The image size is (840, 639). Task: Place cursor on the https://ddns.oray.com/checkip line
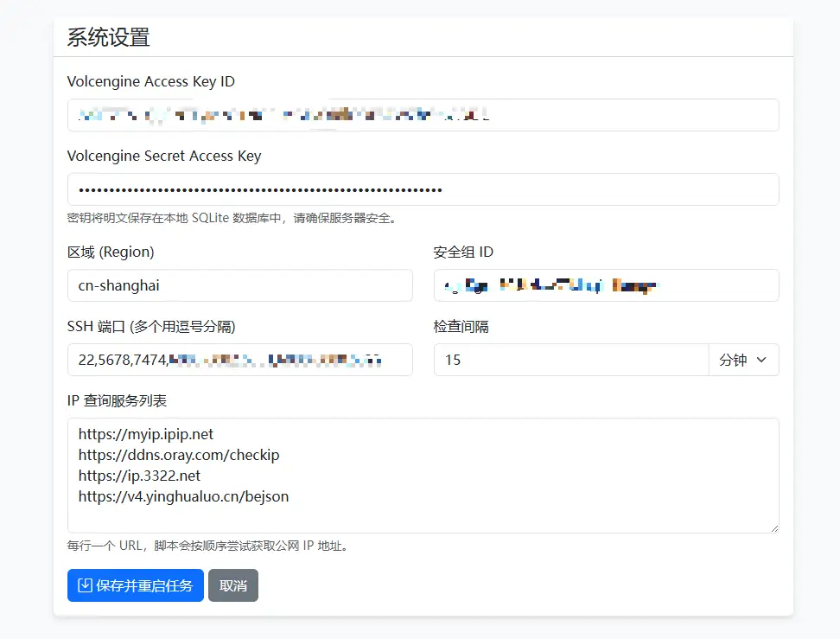[x=179, y=455]
